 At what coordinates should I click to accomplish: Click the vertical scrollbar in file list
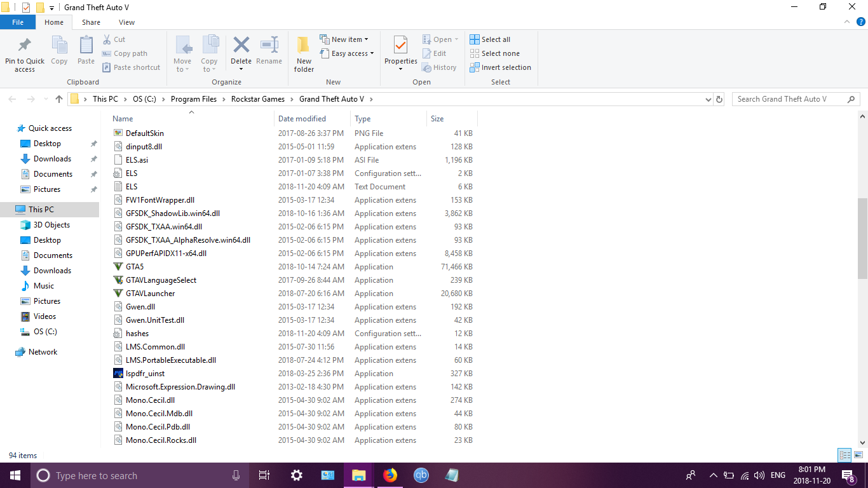[862, 238]
